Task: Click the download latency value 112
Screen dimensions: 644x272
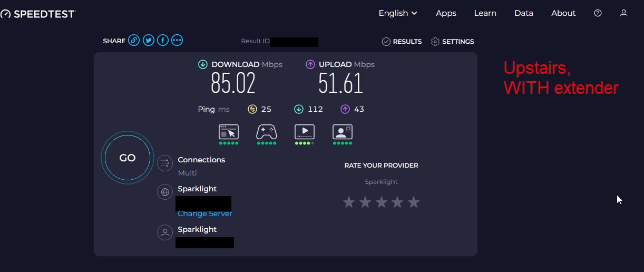Action: point(315,109)
